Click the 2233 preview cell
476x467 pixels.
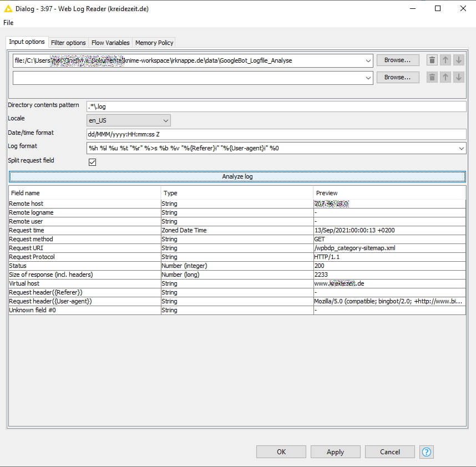[x=389, y=275]
